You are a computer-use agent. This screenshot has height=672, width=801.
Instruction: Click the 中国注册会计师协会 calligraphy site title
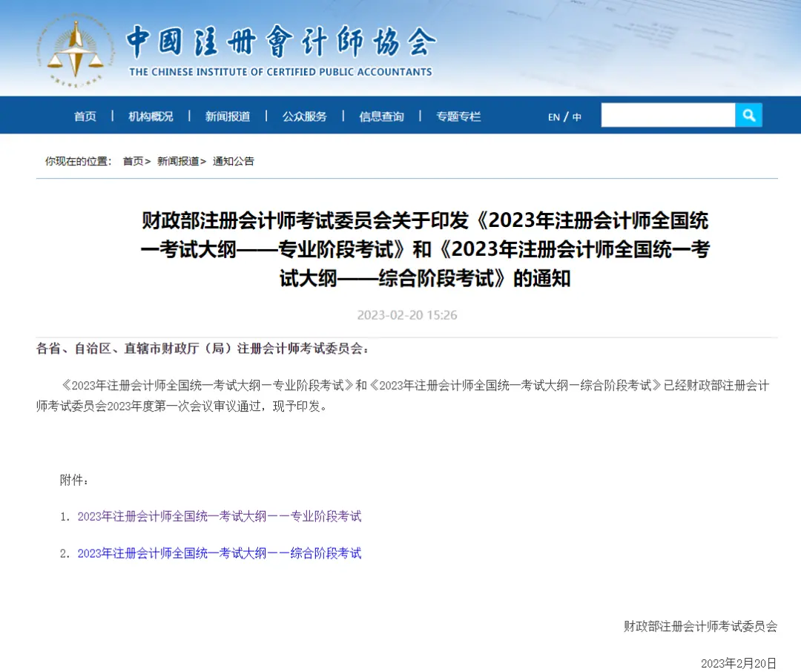[x=280, y=42]
